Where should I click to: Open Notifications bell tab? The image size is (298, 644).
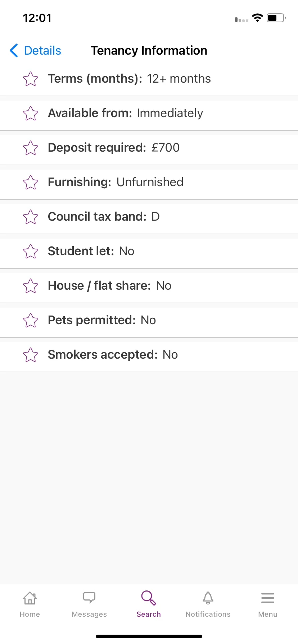pyautogui.click(x=208, y=604)
